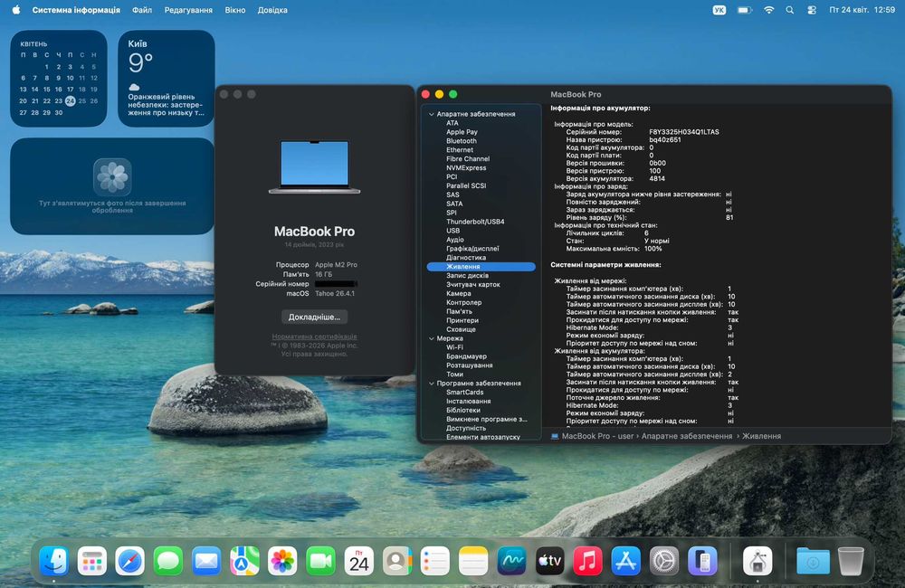Launch Maps from the Dock
The image size is (905, 588).
coord(244,561)
